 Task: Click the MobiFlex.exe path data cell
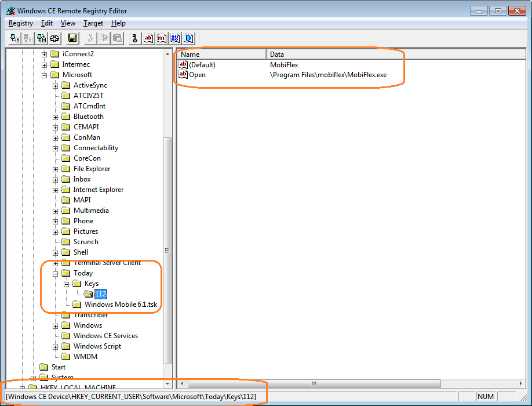pos(328,75)
